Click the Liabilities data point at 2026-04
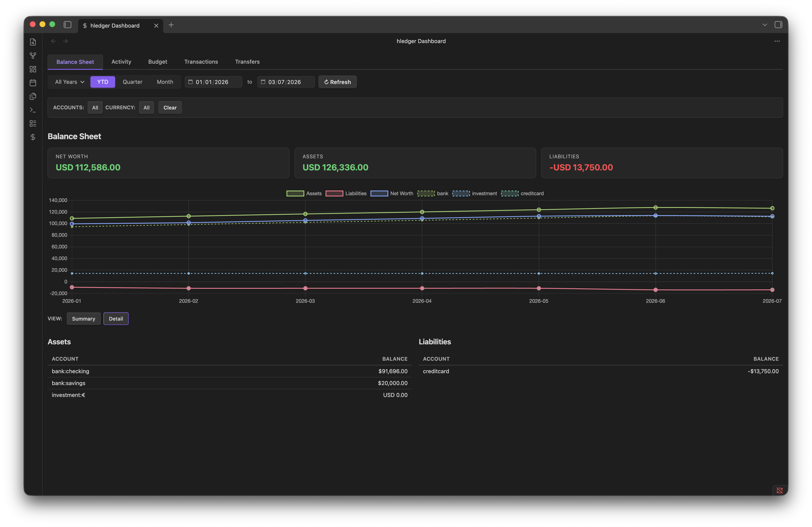Viewport: 812px width, 527px height. tap(422, 288)
